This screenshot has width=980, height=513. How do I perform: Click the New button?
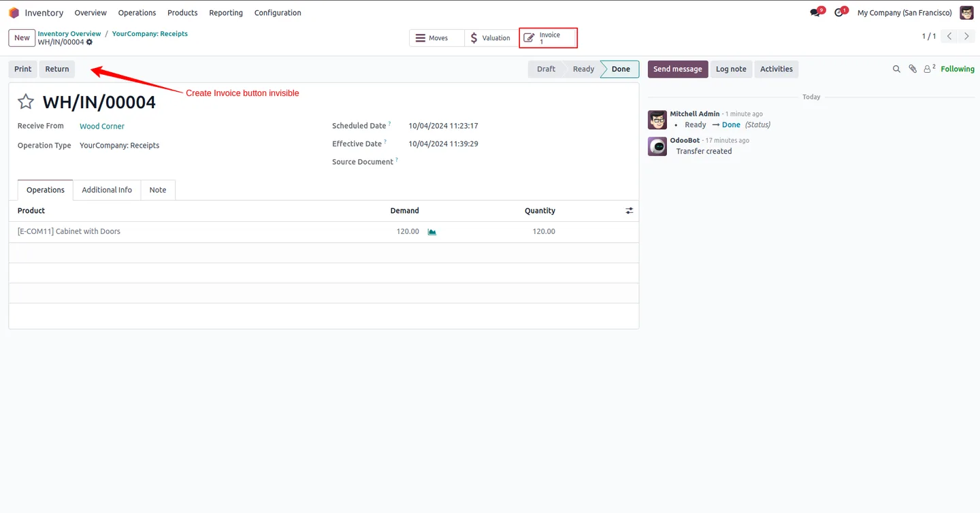(x=22, y=38)
